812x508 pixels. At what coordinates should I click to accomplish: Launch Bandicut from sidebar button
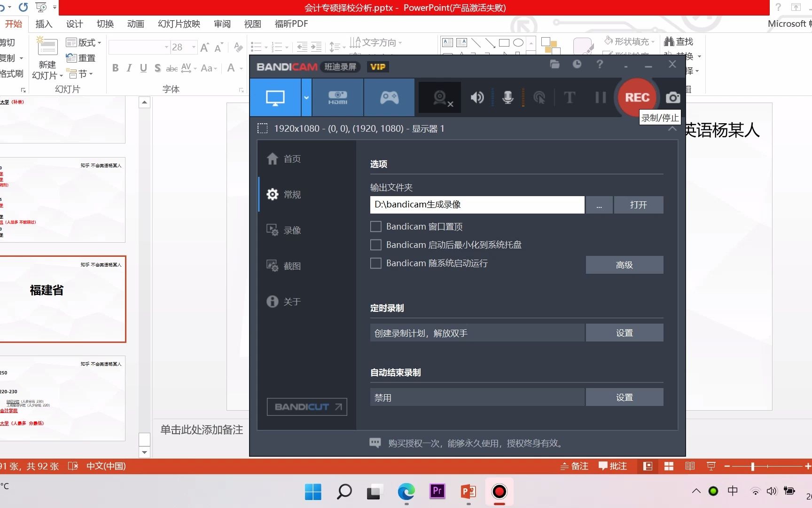(307, 407)
